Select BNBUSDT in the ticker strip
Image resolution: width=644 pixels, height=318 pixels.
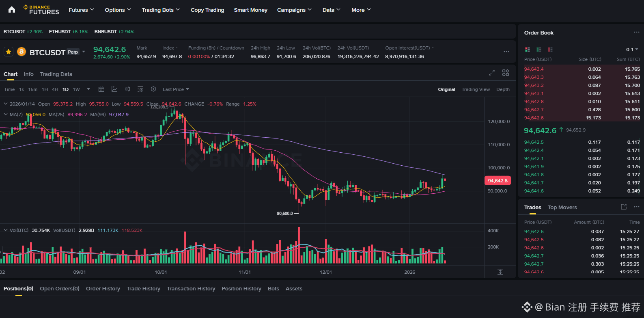(114, 32)
